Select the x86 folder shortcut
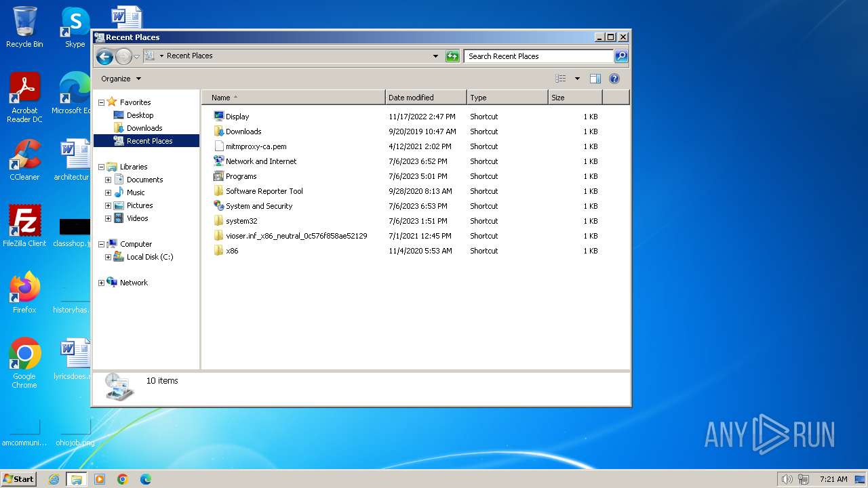The image size is (868, 488). (x=232, y=251)
